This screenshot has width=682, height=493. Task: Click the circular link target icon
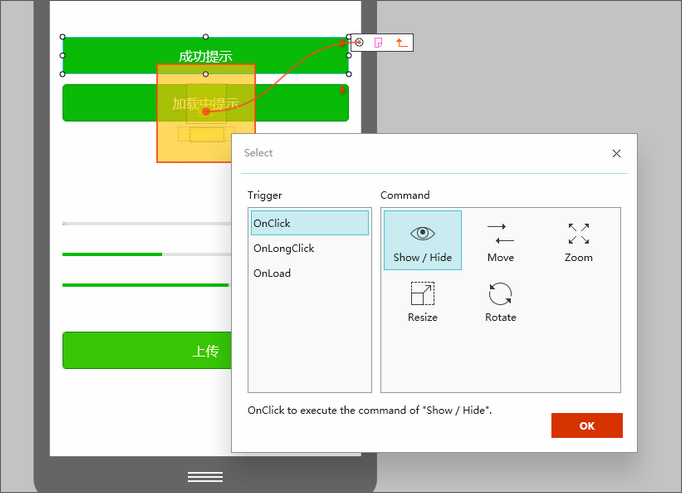[360, 42]
